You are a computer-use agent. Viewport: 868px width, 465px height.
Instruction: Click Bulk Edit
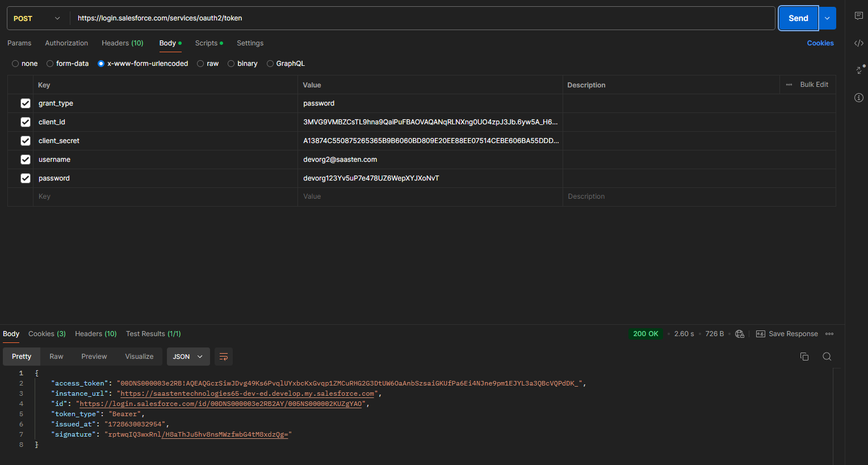pos(814,85)
